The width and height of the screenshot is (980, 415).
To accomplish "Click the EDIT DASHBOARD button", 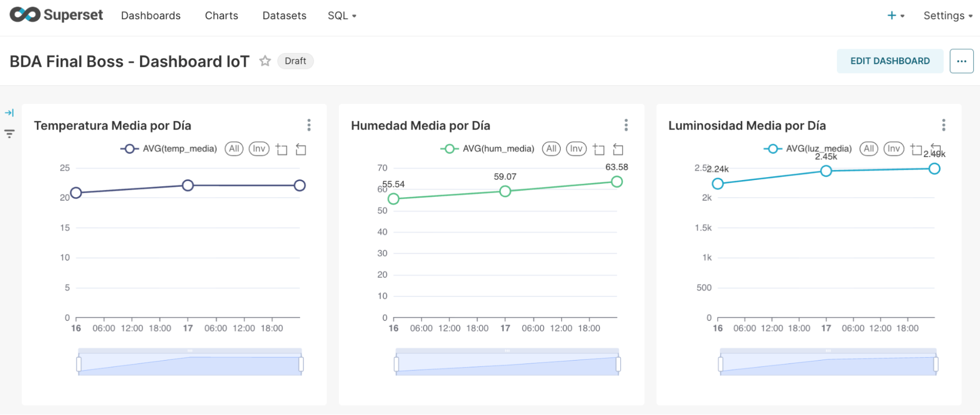I will tap(890, 61).
